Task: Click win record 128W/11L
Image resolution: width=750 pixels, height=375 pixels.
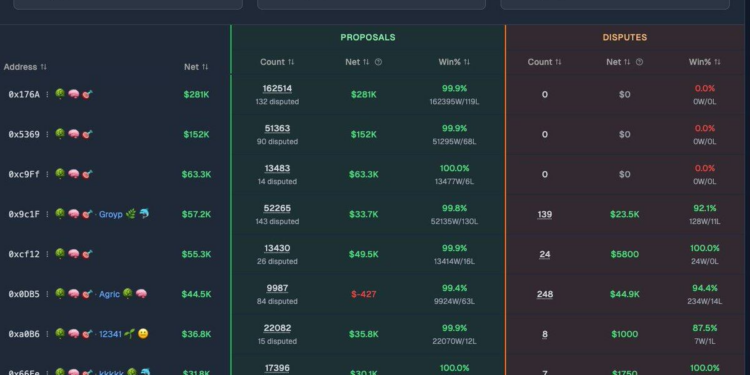Action: coord(705,221)
